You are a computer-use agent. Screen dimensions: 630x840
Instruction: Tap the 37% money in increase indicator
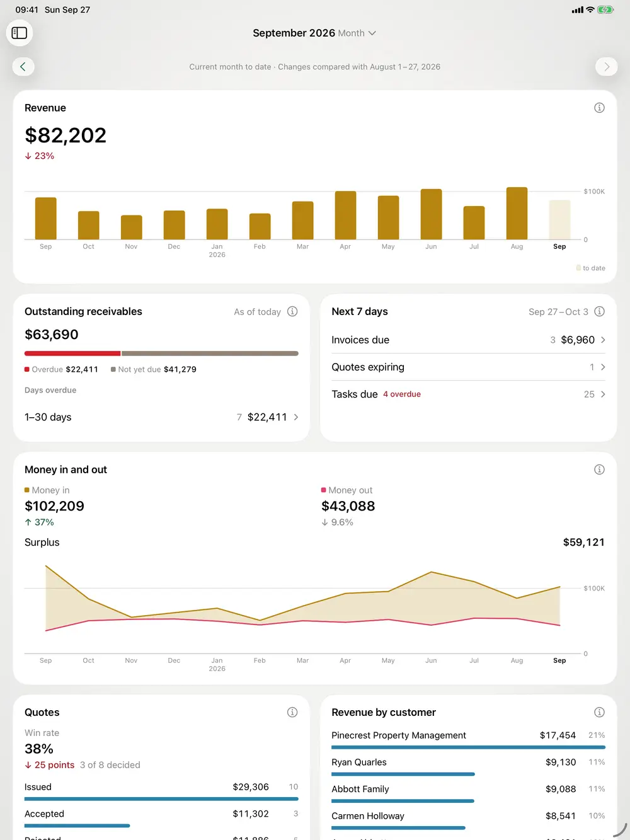tap(40, 522)
